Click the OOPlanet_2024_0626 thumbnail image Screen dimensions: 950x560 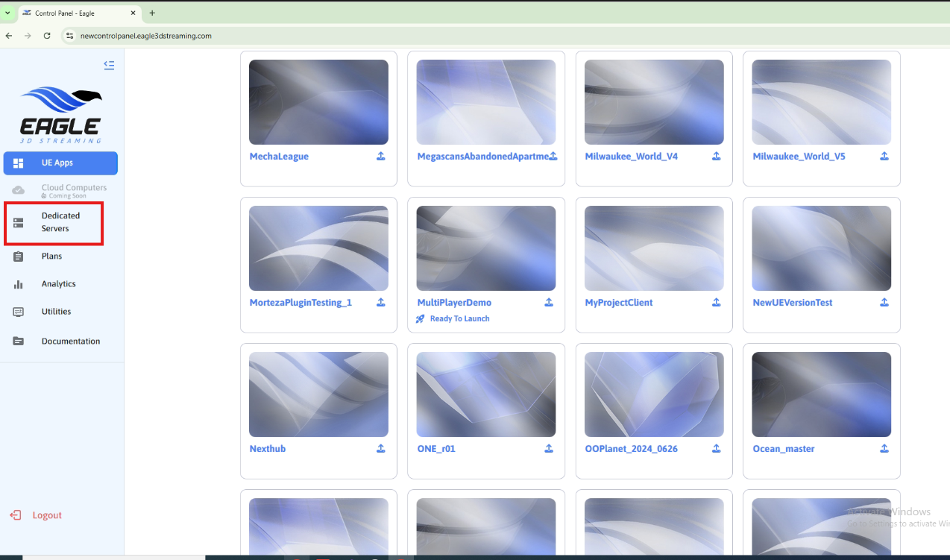click(x=654, y=394)
